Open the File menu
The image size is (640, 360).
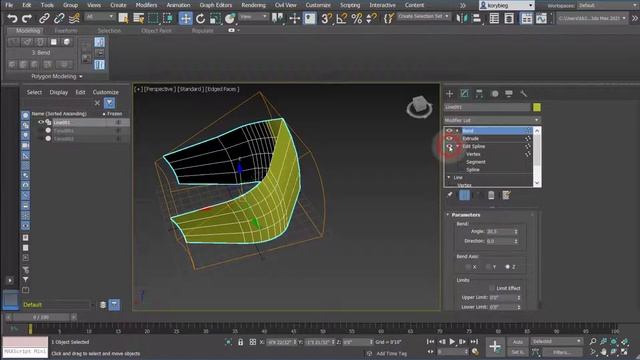click(x=9, y=5)
